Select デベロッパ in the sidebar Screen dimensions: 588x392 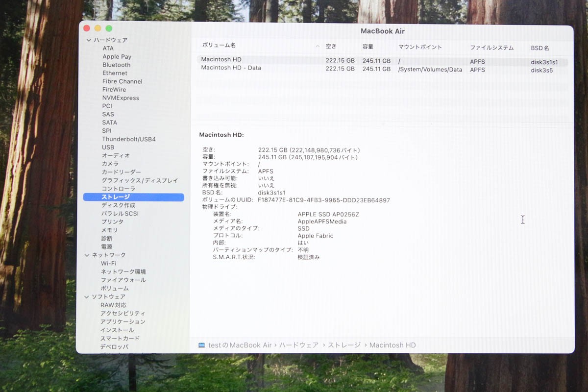(x=114, y=346)
